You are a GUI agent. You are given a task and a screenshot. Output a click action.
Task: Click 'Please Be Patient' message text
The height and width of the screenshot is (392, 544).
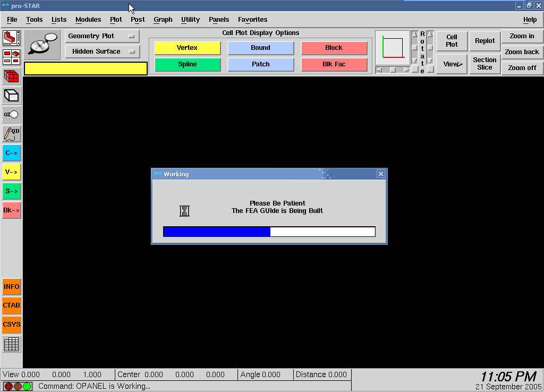tap(277, 203)
